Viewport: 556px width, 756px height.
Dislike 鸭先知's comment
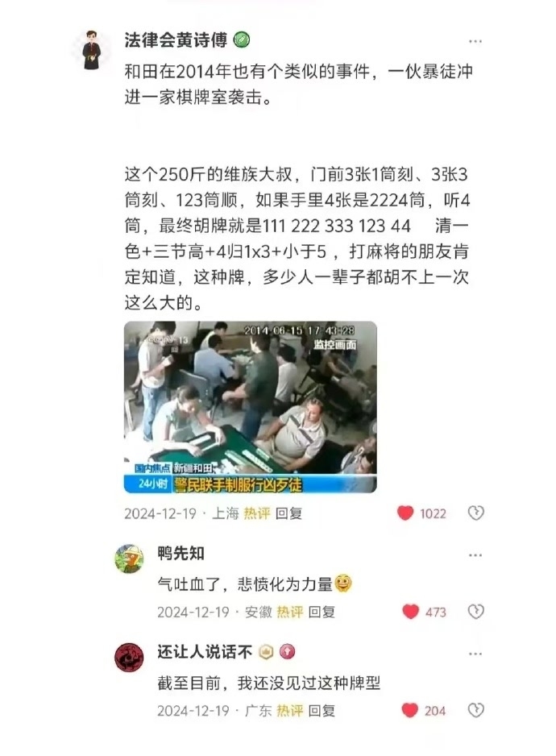click(x=475, y=612)
